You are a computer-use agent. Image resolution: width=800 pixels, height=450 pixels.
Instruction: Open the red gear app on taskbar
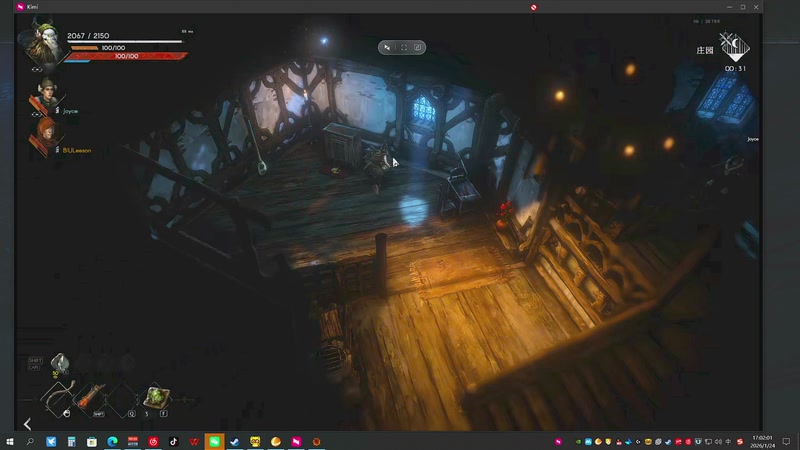pos(316,441)
